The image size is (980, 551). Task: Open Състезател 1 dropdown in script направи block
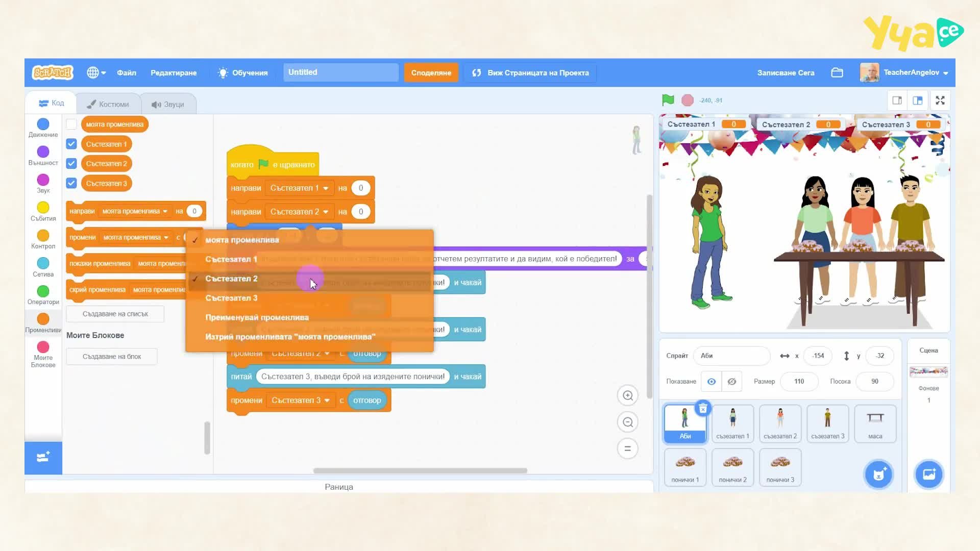[299, 188]
